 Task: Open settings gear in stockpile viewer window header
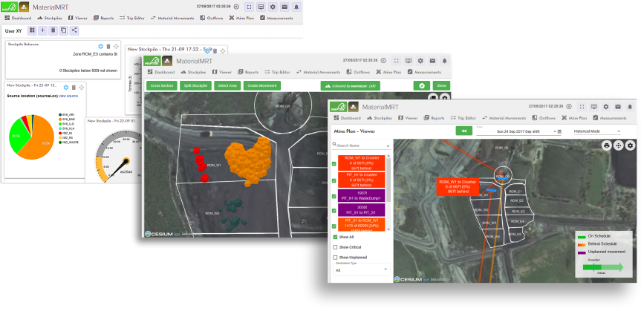pyautogui.click(x=420, y=61)
